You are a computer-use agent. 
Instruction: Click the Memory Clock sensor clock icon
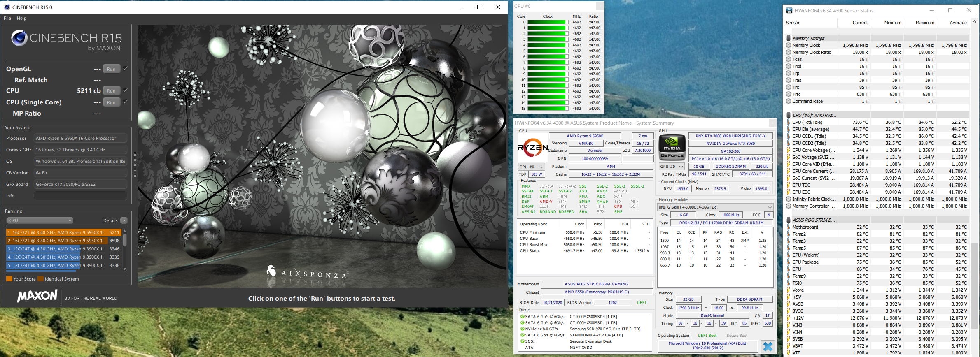(789, 45)
